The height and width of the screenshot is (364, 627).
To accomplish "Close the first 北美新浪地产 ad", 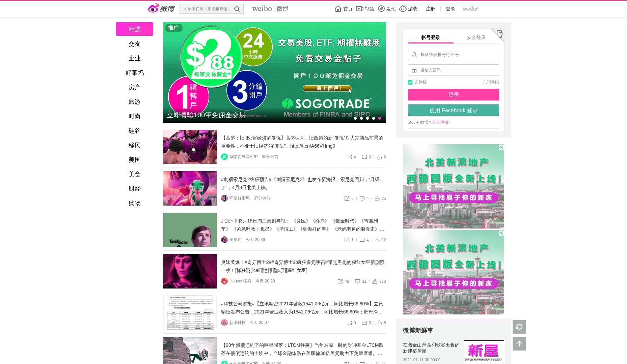I will coord(501,147).
